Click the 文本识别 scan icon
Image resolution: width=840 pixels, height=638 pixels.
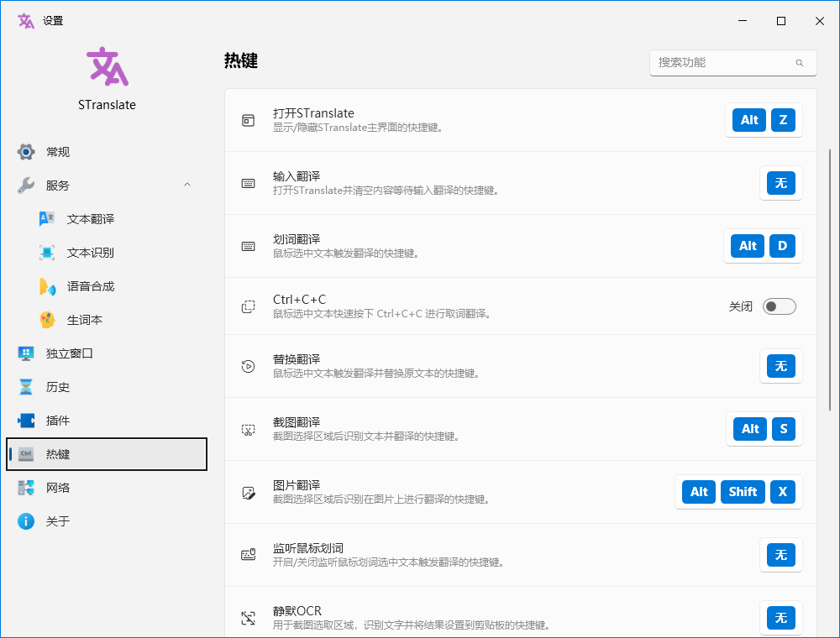(47, 253)
